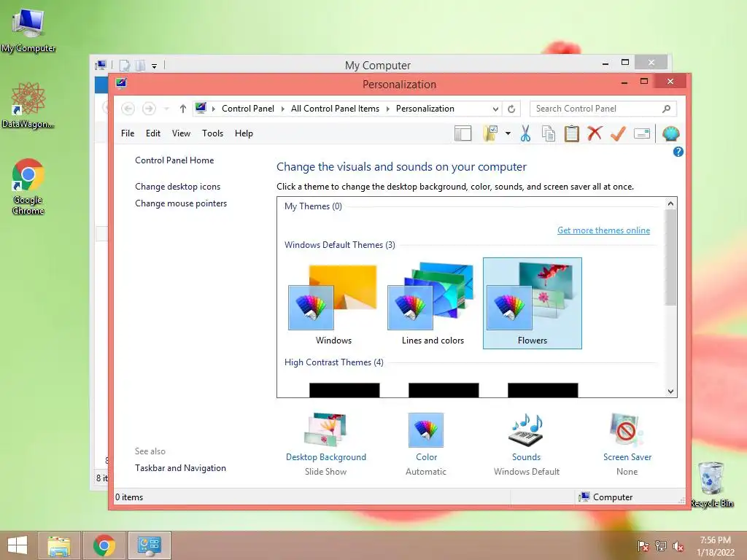
Task: Open the Edit menu
Action: click(153, 133)
